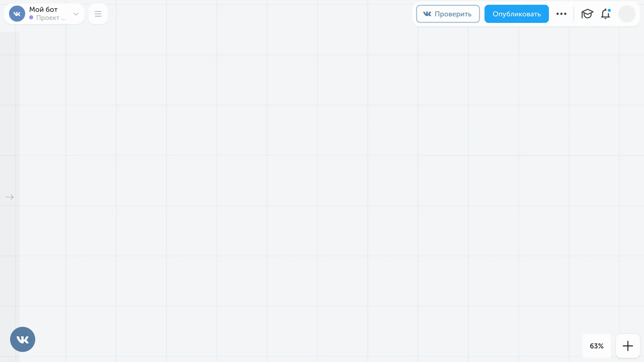Open the Мой бот project selector
This screenshot has height=362, width=644.
(x=44, y=14)
